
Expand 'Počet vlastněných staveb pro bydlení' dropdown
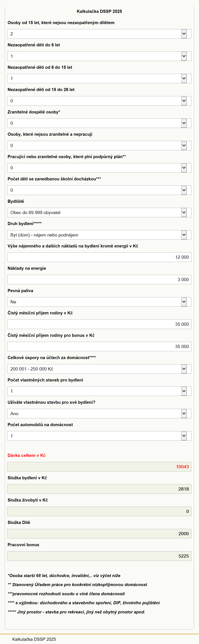tap(99, 391)
